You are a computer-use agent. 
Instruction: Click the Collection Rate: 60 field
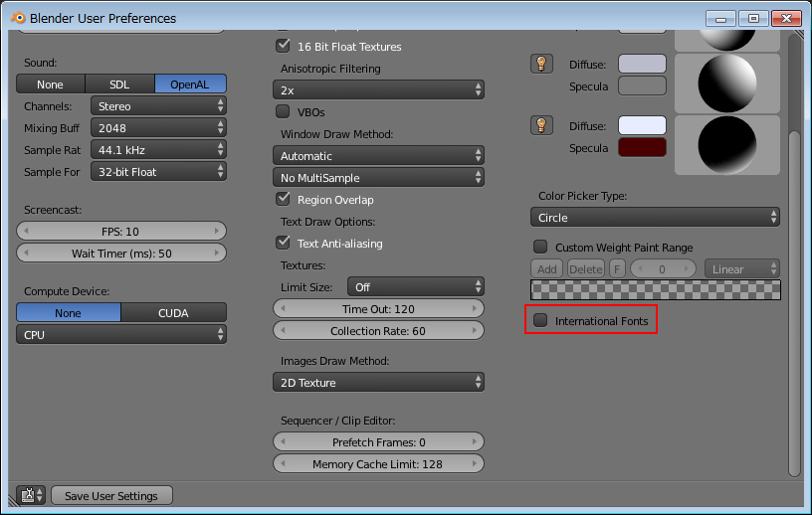point(378,331)
